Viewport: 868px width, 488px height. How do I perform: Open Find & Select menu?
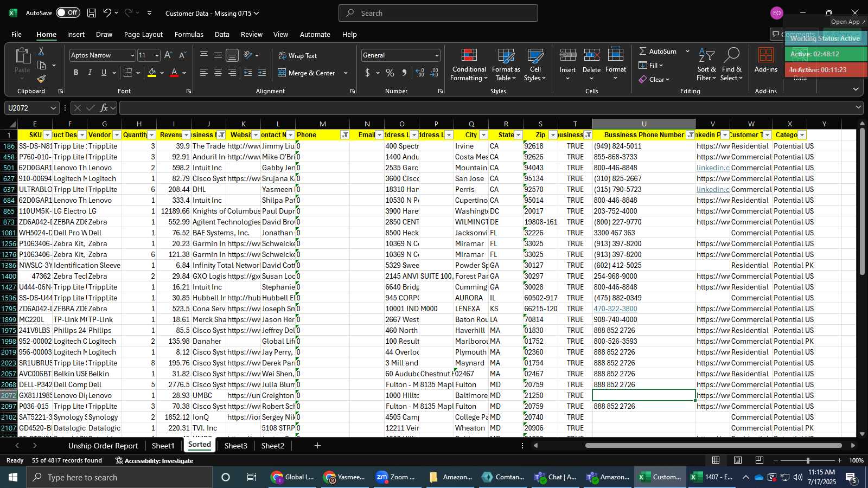[731, 65]
